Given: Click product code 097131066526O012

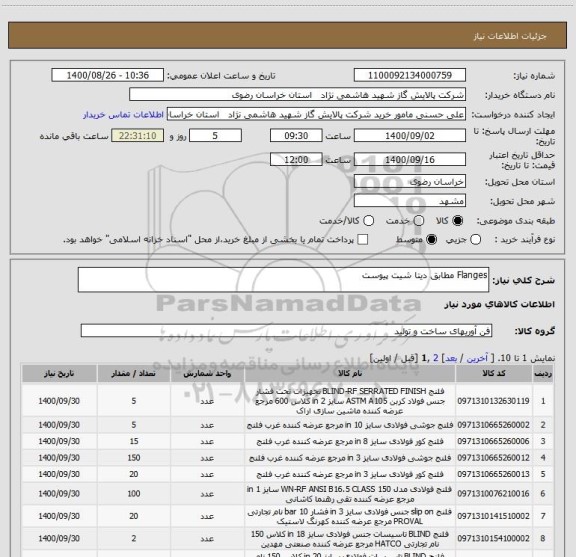Looking at the screenshot, I should coord(493,458).
